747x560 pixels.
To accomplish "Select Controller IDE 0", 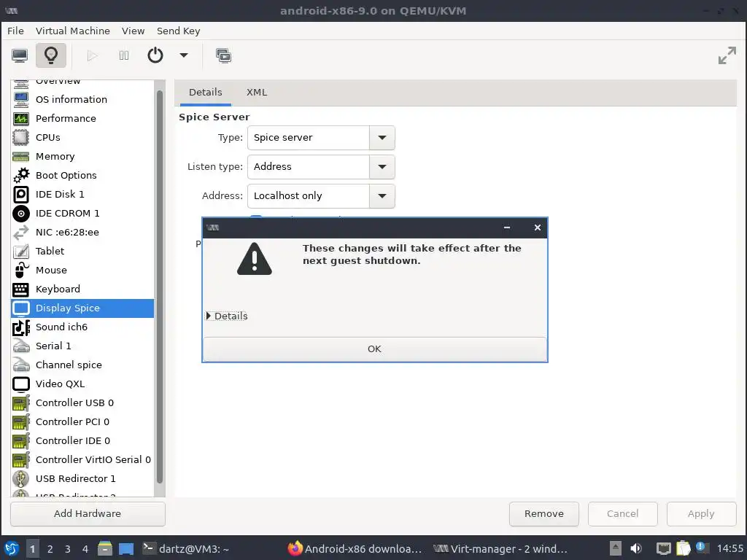I will (82, 441).
